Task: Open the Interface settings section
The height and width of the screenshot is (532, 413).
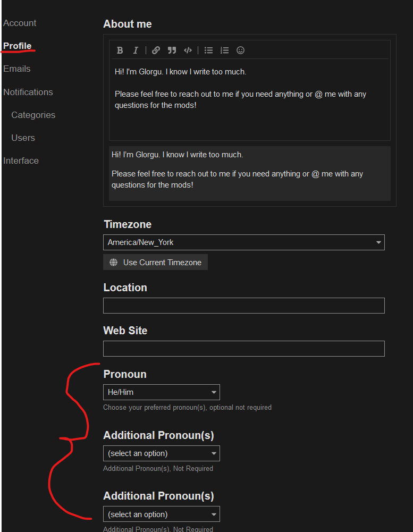Action: tap(21, 161)
